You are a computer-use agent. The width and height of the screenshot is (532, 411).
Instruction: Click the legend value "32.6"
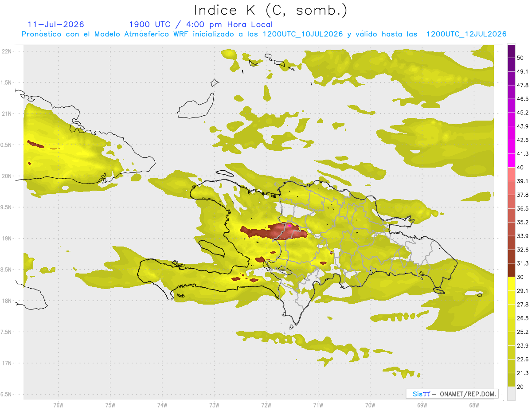pyautogui.click(x=523, y=250)
